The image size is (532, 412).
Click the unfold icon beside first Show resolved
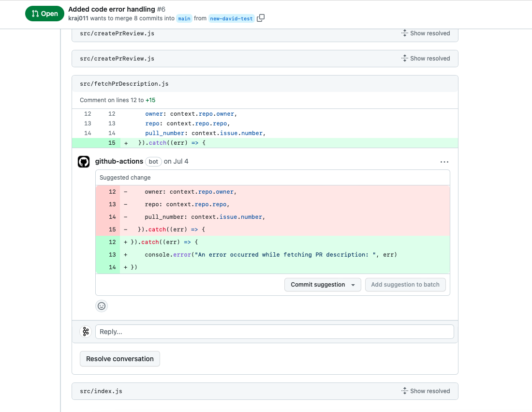point(404,33)
